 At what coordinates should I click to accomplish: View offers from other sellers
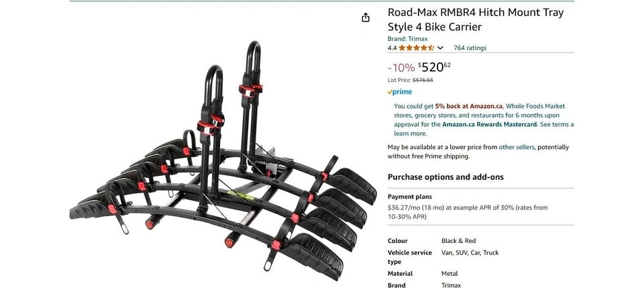[517, 146]
